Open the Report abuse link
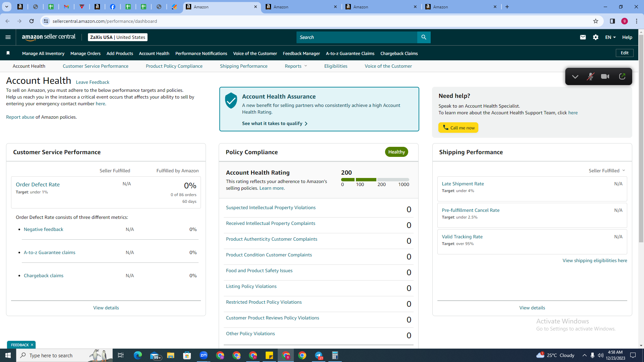The image size is (644, 362). [x=20, y=117]
